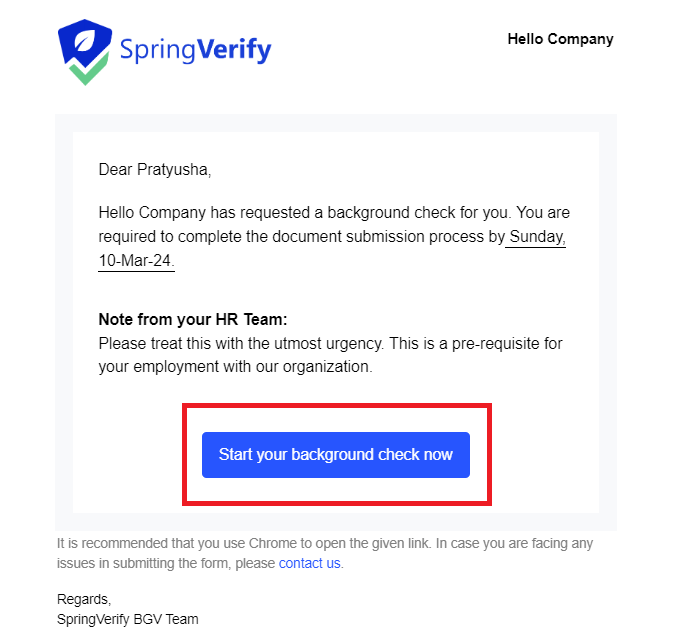Click the "Hello Company" header text

560,40
